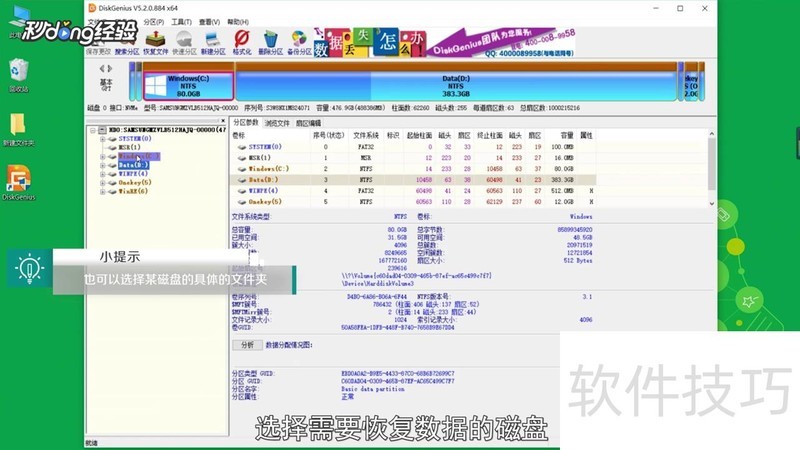Image resolution: width=800 pixels, height=450 pixels.
Task: Click the drive icon of Onekey(5) in tree
Action: 112,183
